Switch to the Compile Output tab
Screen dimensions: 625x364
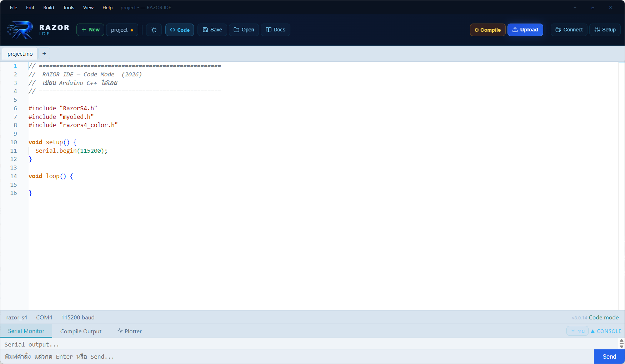point(81,331)
